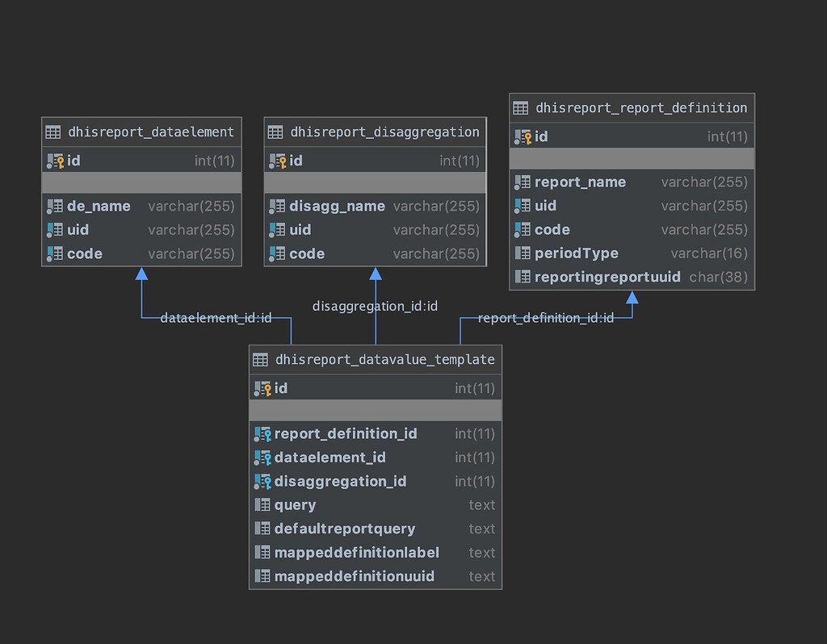The height and width of the screenshot is (644, 827).
Task: Click the primary key icon beside id in dhisreport_report_definition
Action: tap(523, 136)
